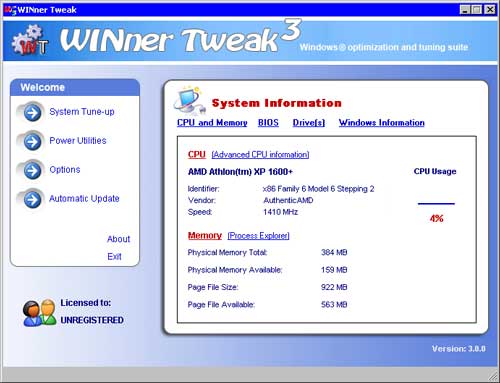Click the About link
The image size is (500, 383).
[x=118, y=239]
